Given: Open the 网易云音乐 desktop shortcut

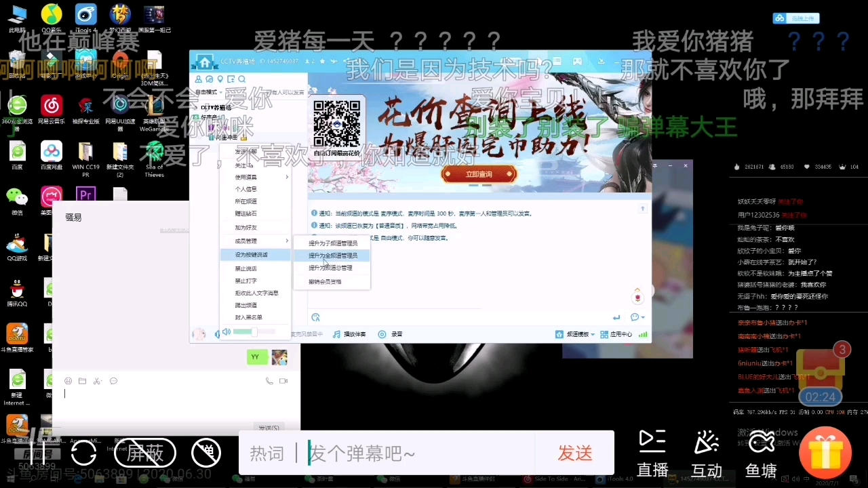Looking at the screenshot, I should (x=52, y=110).
